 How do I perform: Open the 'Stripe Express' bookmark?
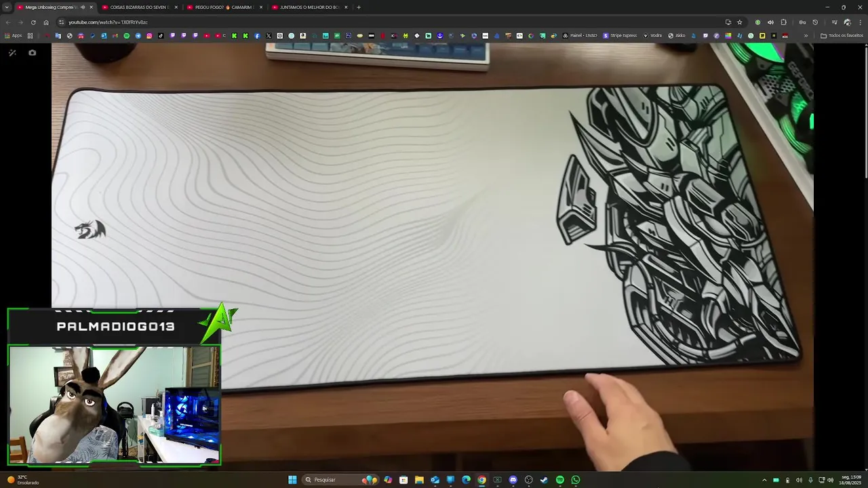pos(620,36)
